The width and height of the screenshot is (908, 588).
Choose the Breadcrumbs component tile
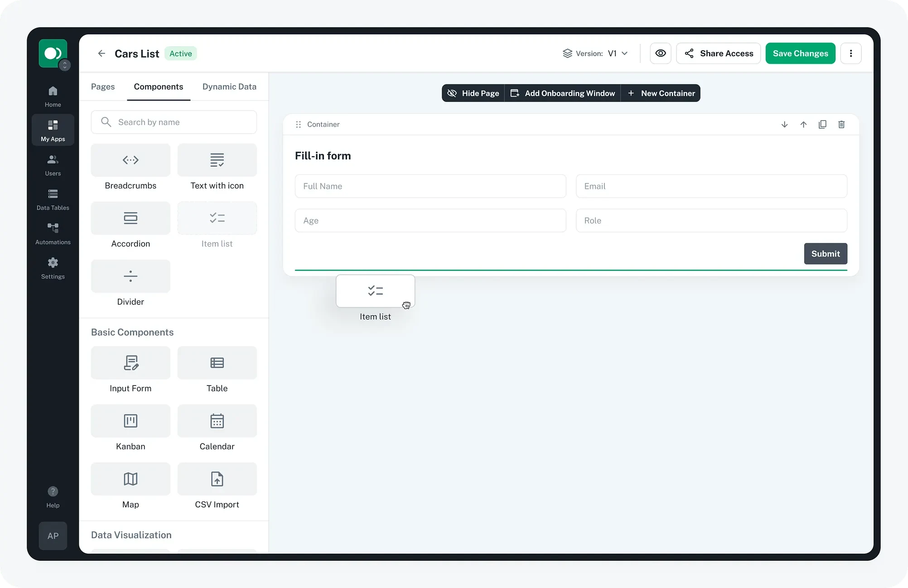tap(130, 160)
